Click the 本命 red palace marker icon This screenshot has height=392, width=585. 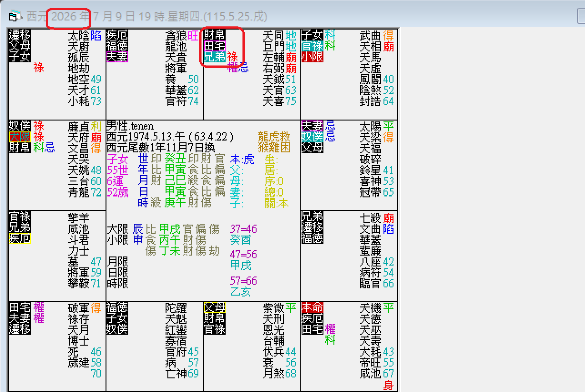coord(313,307)
